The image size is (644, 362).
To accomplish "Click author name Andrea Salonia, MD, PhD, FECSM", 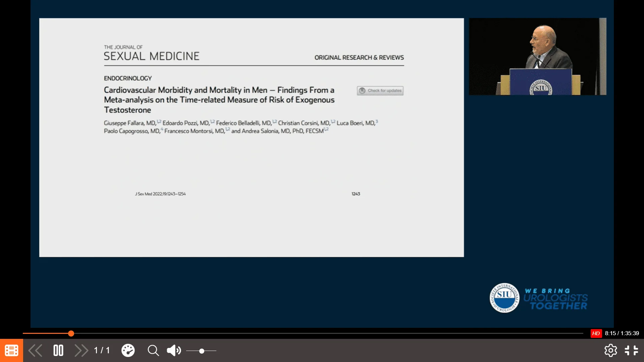I will [x=282, y=131].
